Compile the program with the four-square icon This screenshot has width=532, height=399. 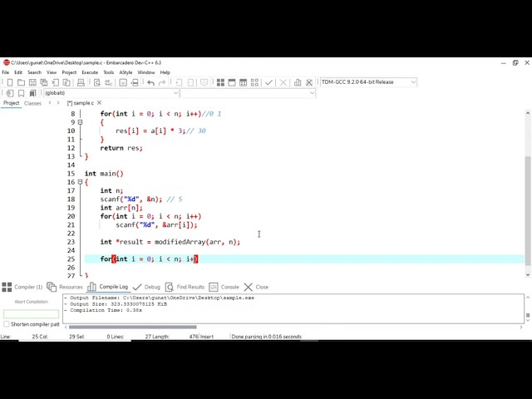[x=220, y=82]
